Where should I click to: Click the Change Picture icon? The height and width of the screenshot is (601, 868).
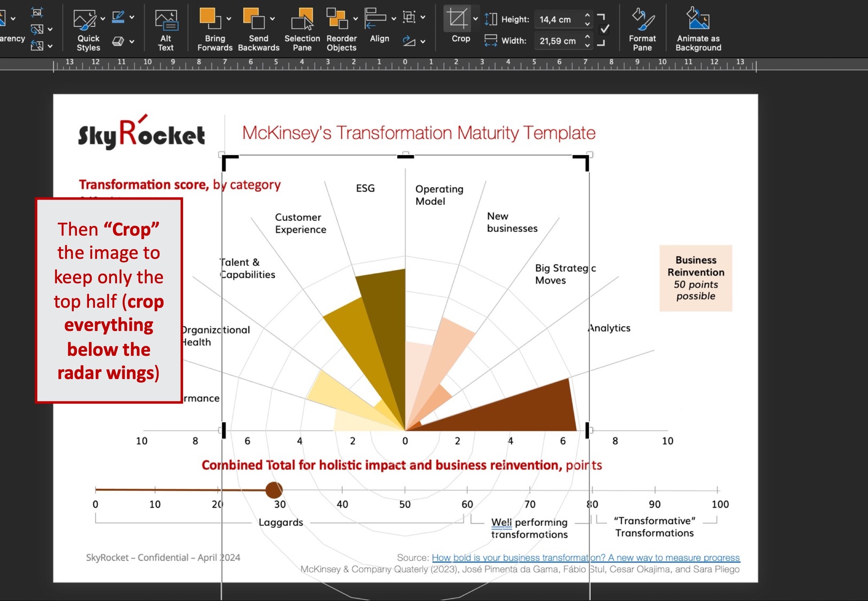point(37,29)
